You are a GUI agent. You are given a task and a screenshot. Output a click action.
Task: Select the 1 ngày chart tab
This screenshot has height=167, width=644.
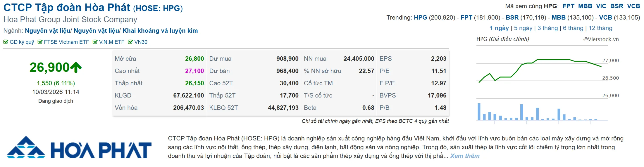(499, 28)
